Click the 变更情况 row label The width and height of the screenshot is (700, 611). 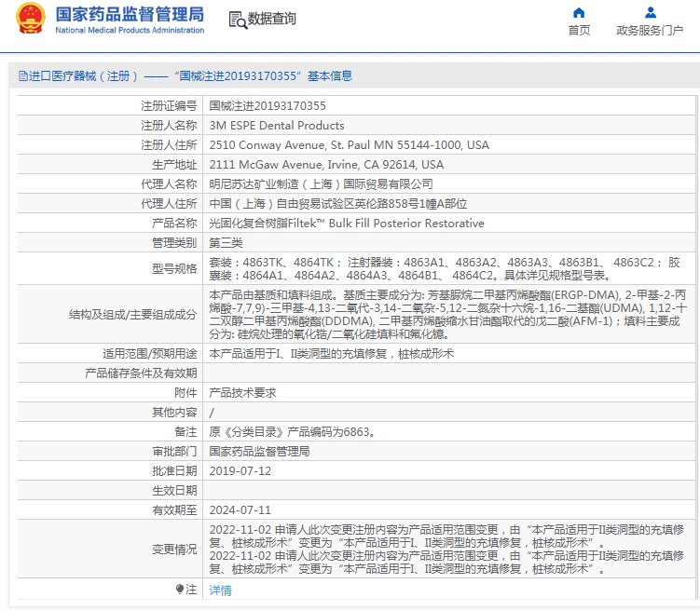point(174,550)
